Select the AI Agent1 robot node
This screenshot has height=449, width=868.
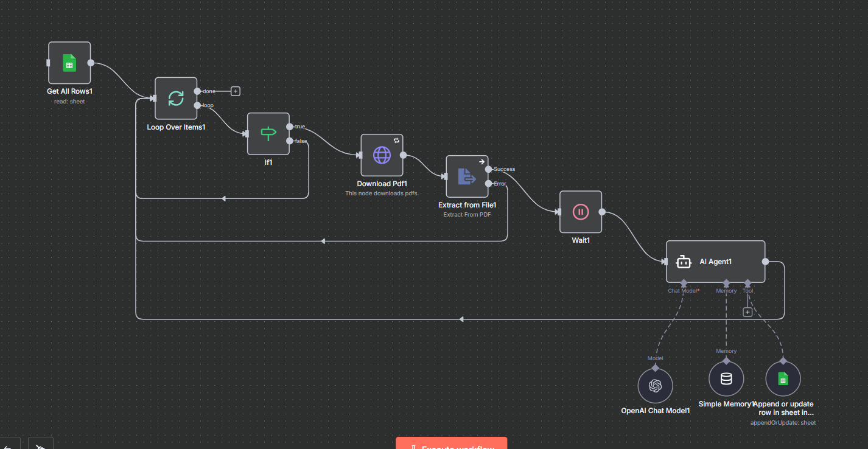(x=715, y=262)
